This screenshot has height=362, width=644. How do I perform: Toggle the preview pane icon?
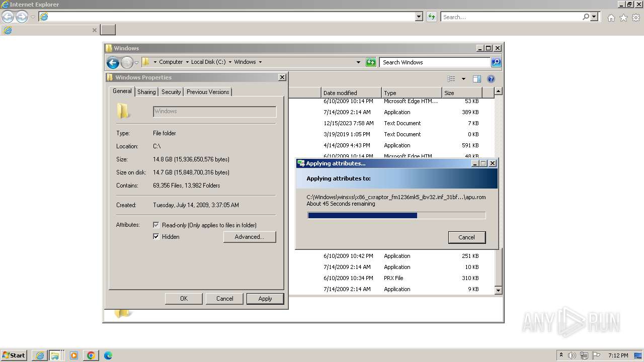477,79
